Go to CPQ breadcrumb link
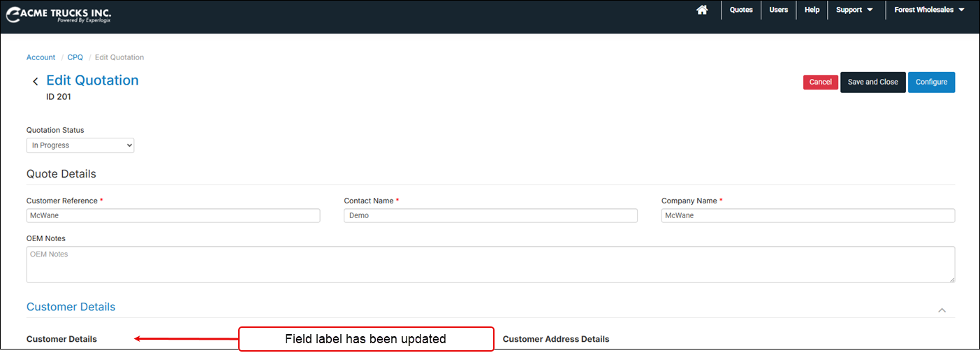This screenshot has height=353, width=980. coord(75,57)
